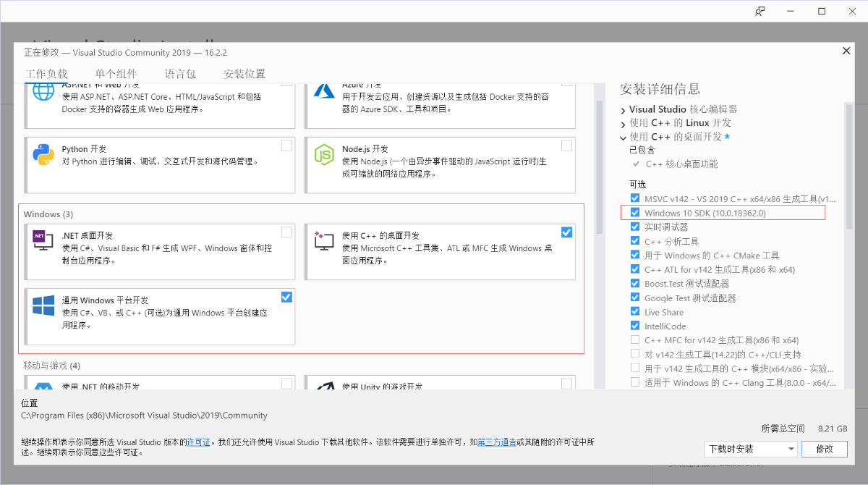Toggle the MSVC v142 build tools checkbox
The width and height of the screenshot is (868, 485).
pos(635,198)
